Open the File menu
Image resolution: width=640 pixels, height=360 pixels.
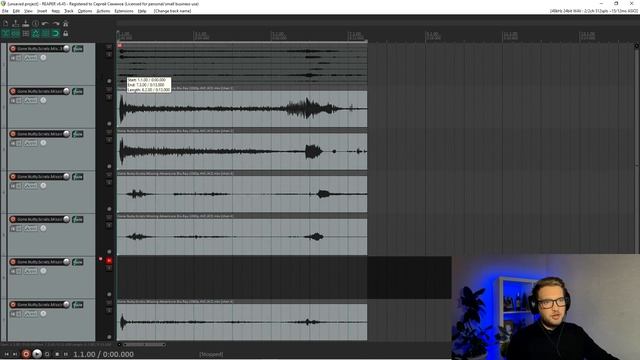(x=5, y=11)
